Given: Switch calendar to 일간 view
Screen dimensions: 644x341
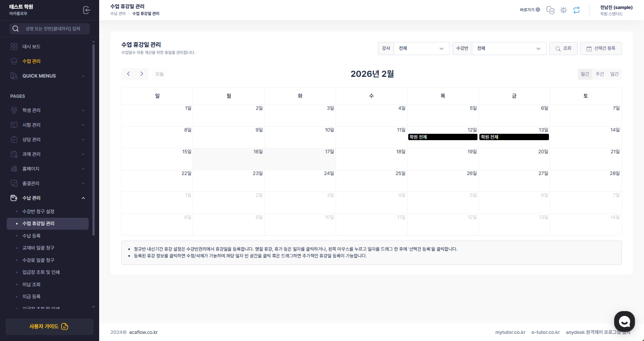Looking at the screenshot, I should (614, 74).
